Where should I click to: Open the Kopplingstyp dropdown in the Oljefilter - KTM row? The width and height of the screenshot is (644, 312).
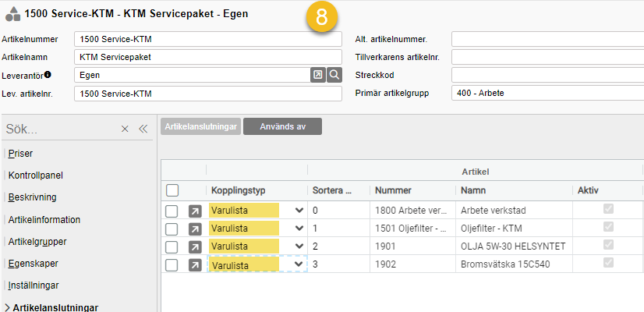pyautogui.click(x=299, y=228)
